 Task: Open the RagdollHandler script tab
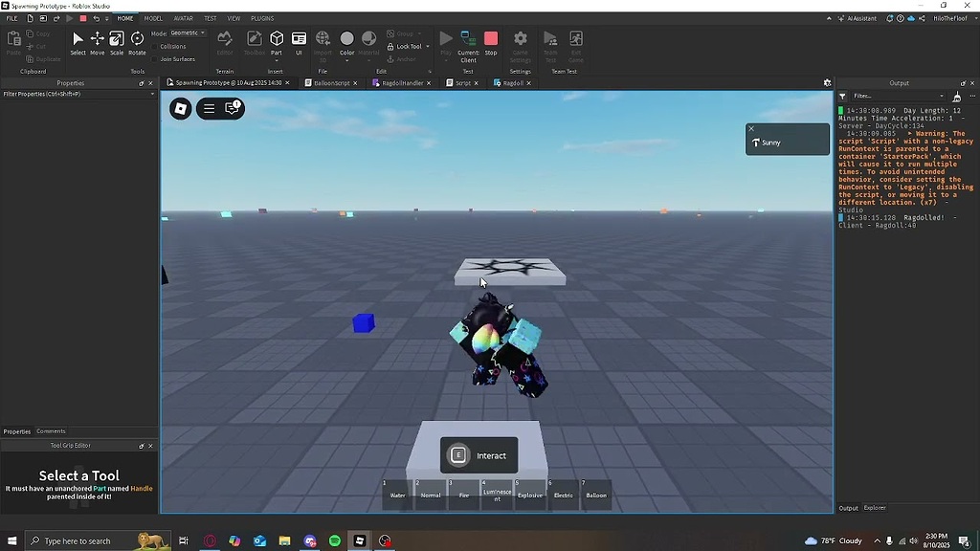click(402, 83)
